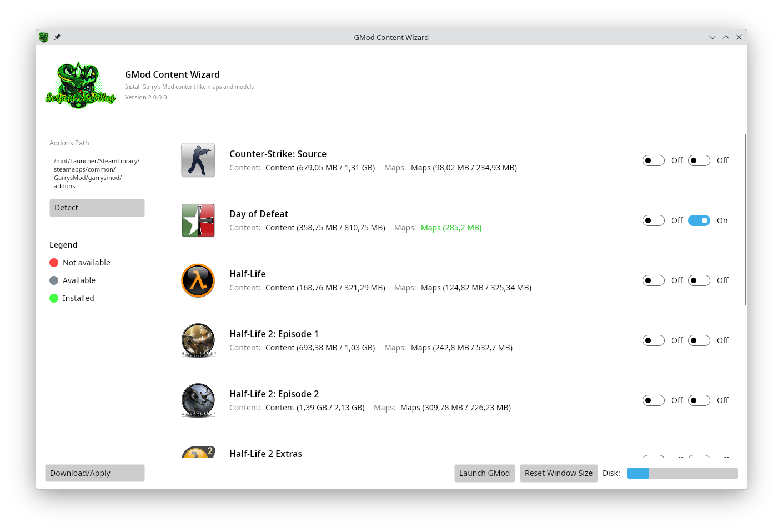This screenshot has height=532, width=783.
Task: Click the vertical scrollbar of the game list
Action: [x=745, y=219]
